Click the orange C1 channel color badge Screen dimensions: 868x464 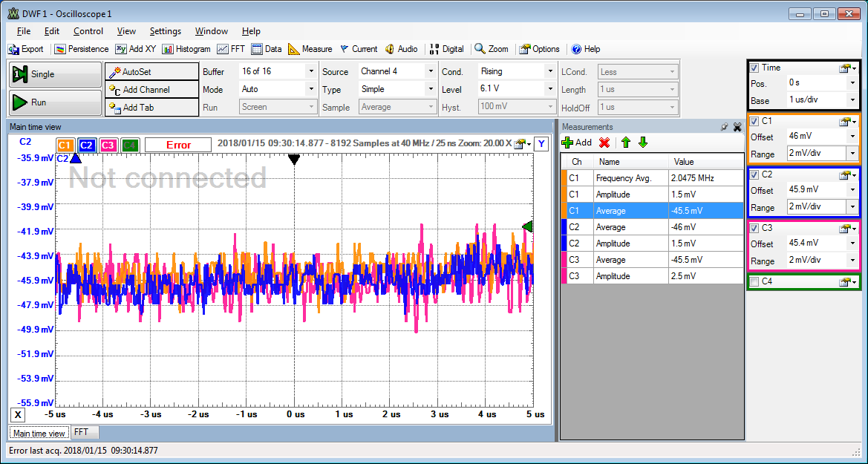pyautogui.click(x=65, y=145)
